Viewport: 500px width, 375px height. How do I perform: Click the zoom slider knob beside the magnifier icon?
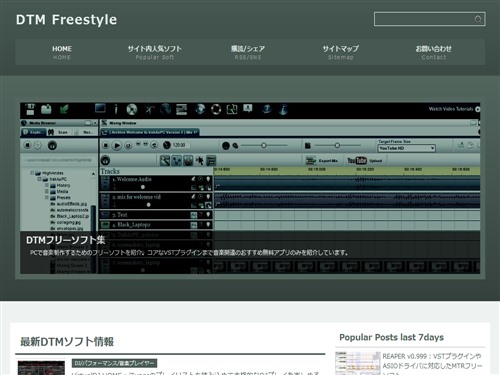pos(264,145)
